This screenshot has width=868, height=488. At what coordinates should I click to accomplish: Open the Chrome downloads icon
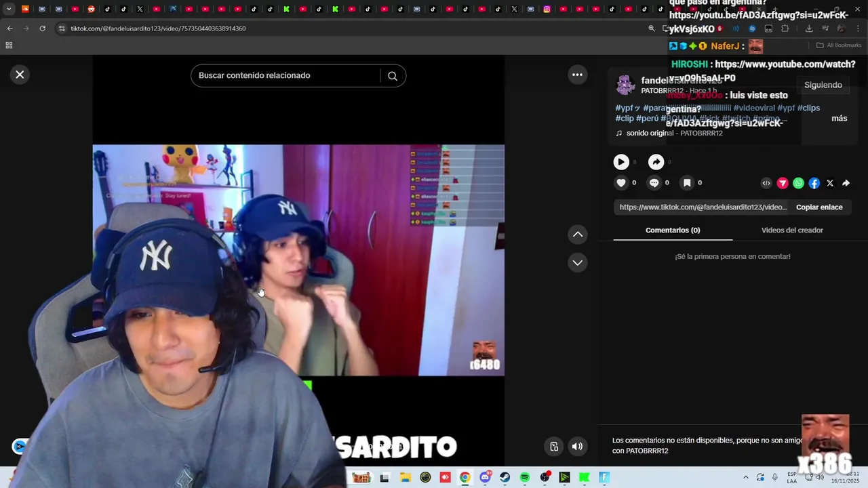tap(809, 28)
